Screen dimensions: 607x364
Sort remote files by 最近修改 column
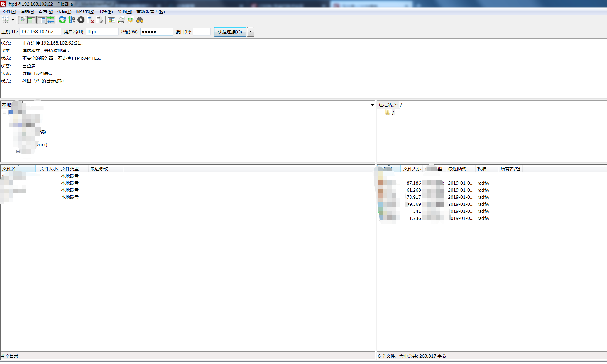click(x=461, y=169)
